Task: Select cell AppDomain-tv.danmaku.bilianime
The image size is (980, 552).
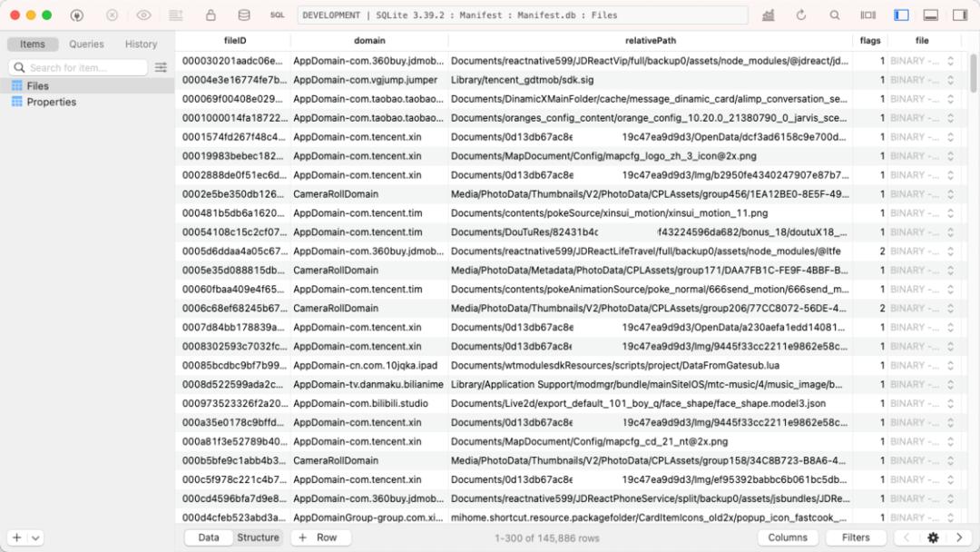Action: pyautogui.click(x=369, y=384)
